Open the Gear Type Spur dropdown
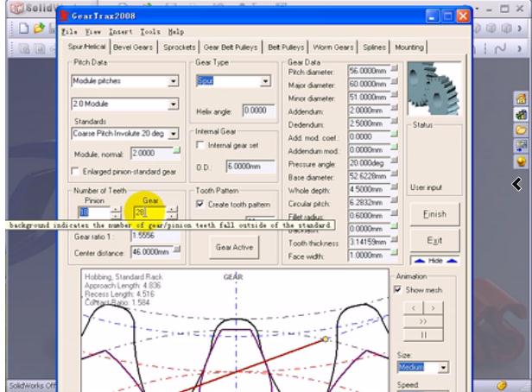This screenshot has height=392, width=532. pyautogui.click(x=265, y=81)
